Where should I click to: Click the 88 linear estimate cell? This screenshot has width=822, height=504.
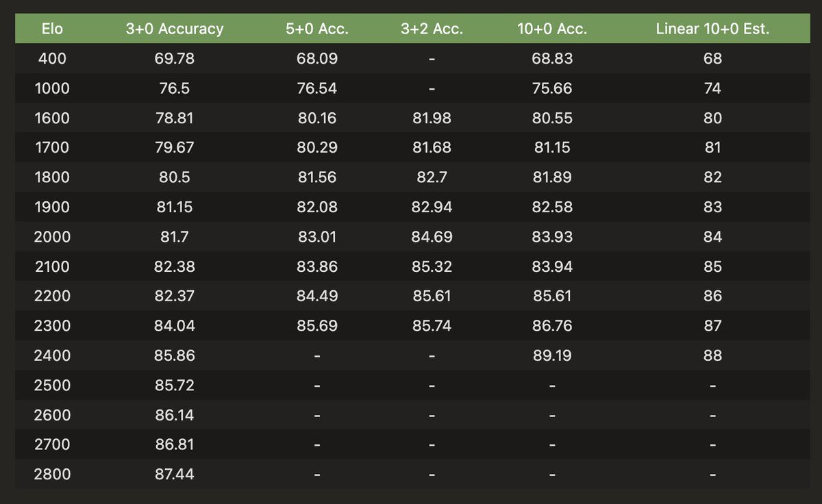click(712, 355)
